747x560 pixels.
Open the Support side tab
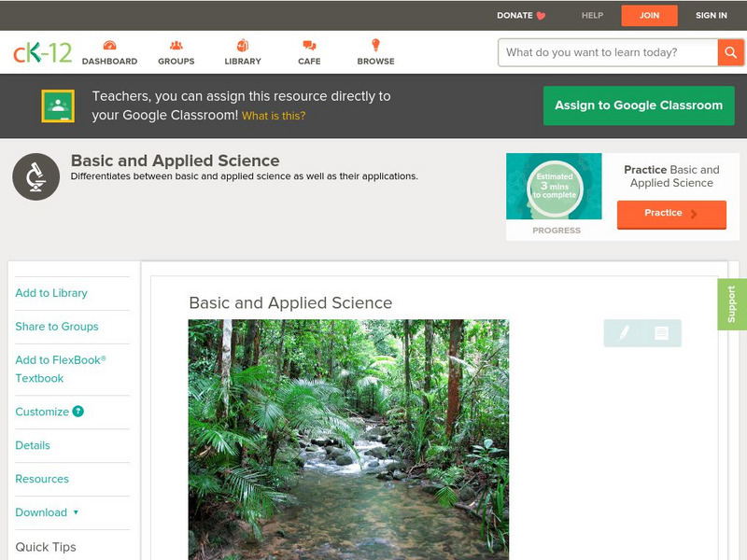(x=731, y=304)
